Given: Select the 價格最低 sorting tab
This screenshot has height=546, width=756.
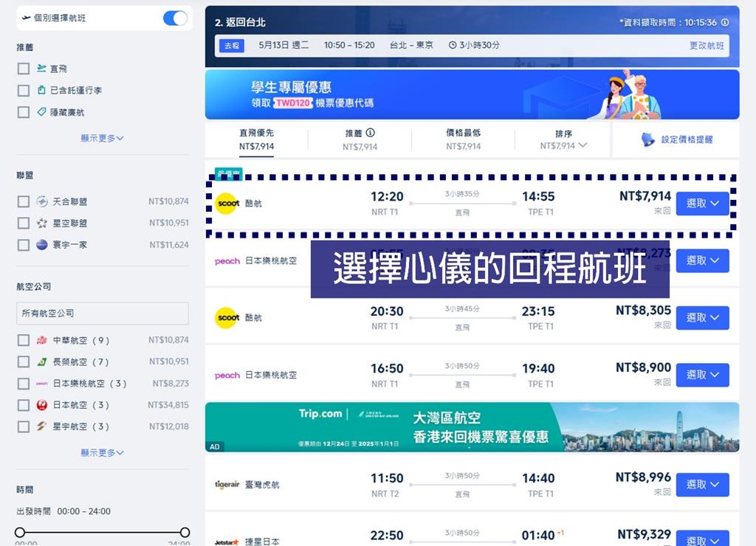Looking at the screenshot, I should click(464, 139).
